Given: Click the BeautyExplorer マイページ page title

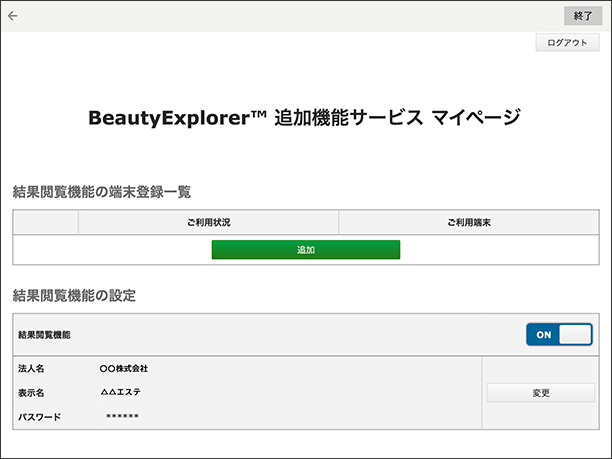Looking at the screenshot, I should [305, 117].
